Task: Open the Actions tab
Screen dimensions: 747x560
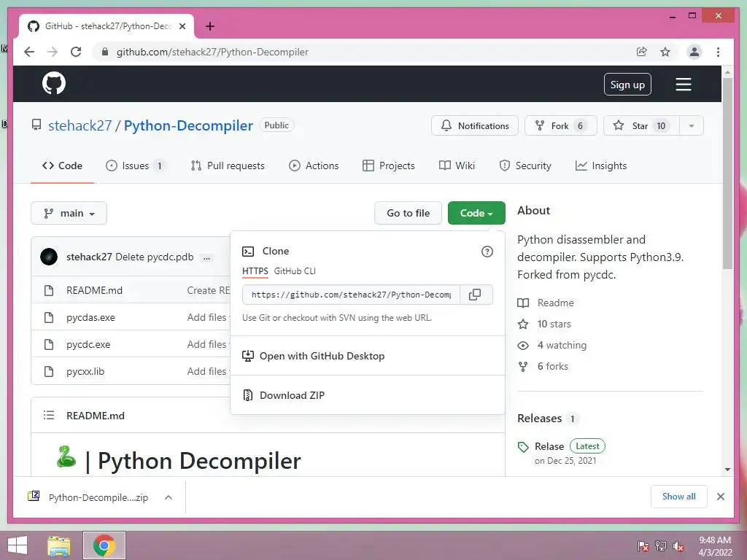Action: pyautogui.click(x=314, y=166)
